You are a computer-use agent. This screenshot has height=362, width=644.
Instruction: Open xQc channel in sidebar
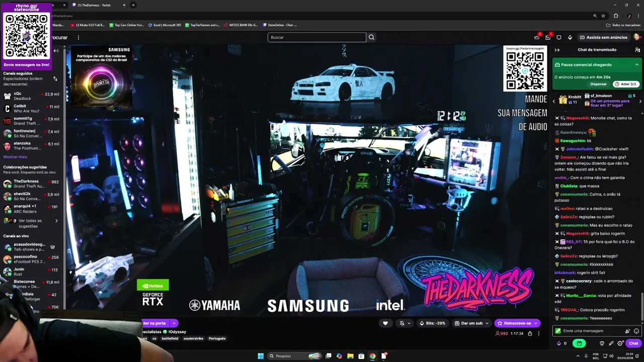point(31,96)
